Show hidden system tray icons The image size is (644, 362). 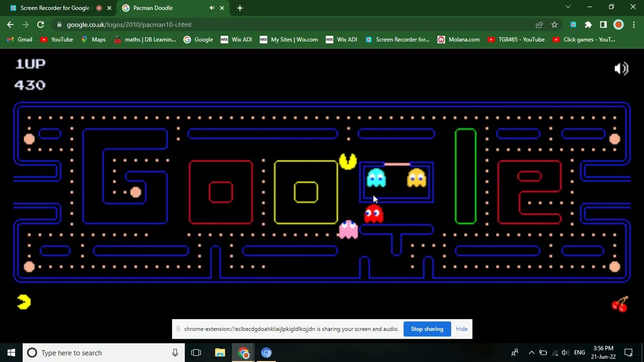pos(531,353)
